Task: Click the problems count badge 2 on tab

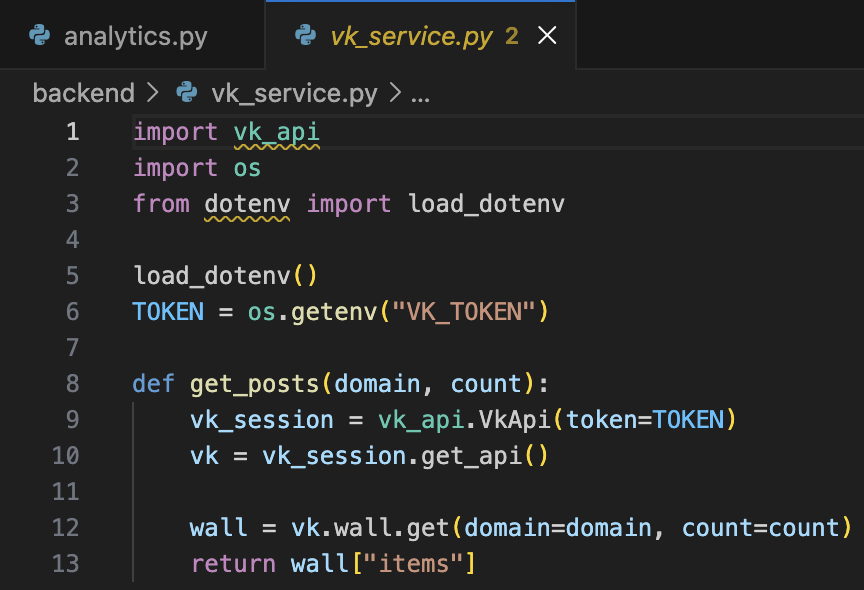Action: click(x=512, y=37)
